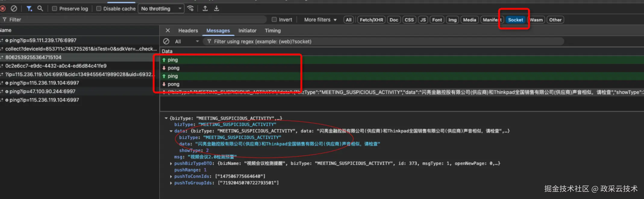Open the network search magnifier
The width and height of the screenshot is (644, 199).
[x=40, y=8]
